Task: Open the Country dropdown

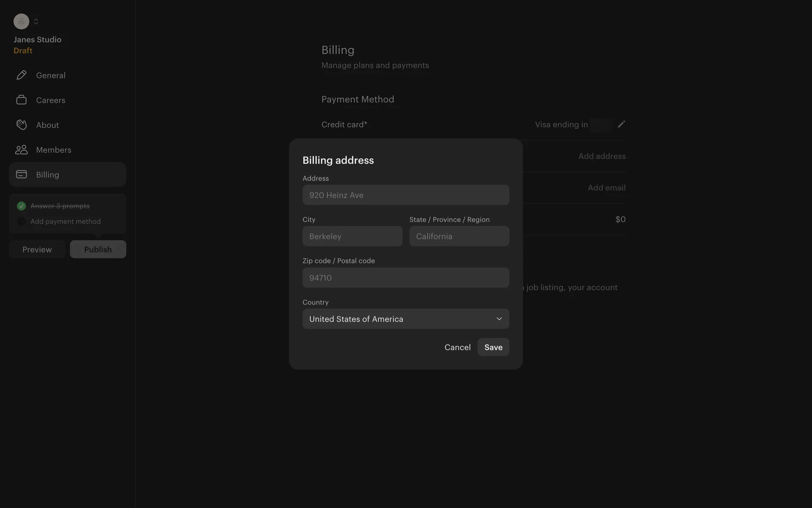Action: coord(405,319)
